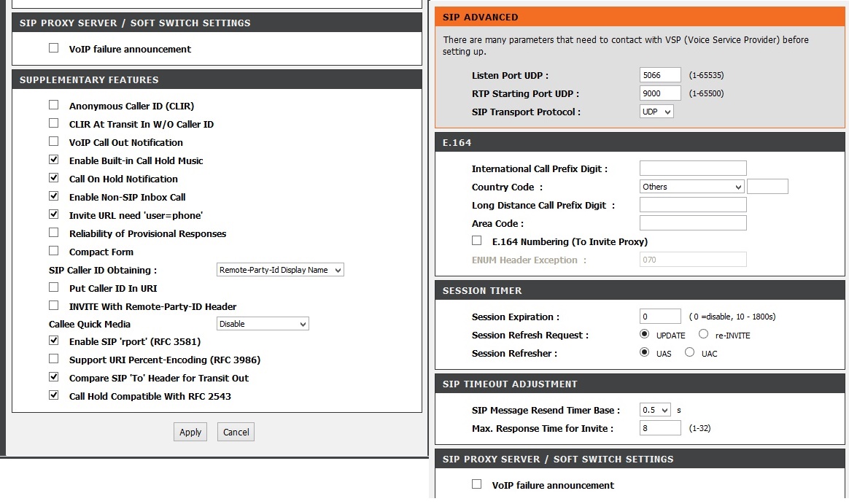Focus the RTP Starting Port UDP field
Image resolution: width=849 pixels, height=504 pixels.
pyautogui.click(x=659, y=93)
